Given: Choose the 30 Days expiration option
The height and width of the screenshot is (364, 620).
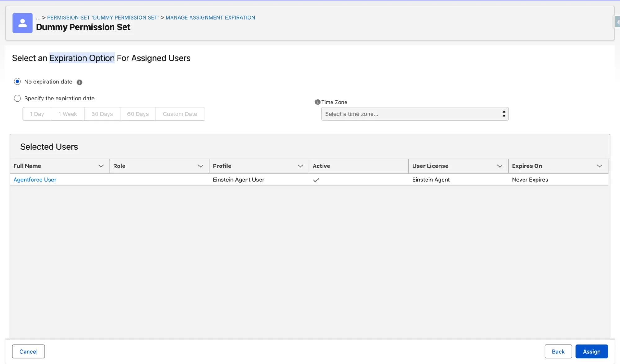Looking at the screenshot, I should click(102, 114).
